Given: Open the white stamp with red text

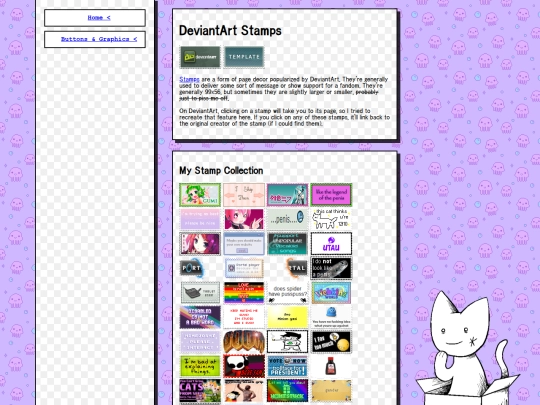Looking at the screenshot, I should pyautogui.click(x=244, y=317).
